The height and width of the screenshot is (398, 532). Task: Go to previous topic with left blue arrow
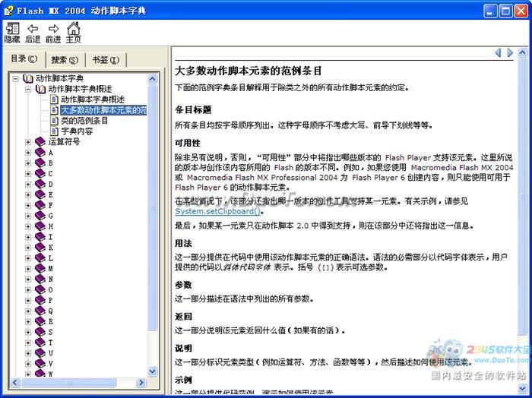tap(498, 52)
